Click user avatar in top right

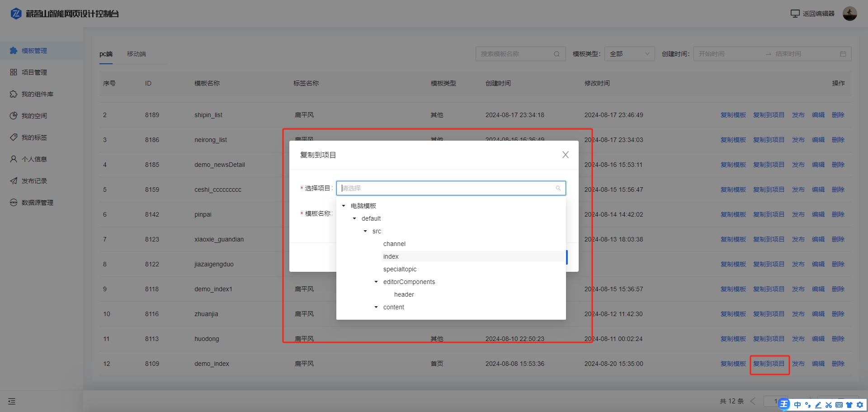coord(849,14)
